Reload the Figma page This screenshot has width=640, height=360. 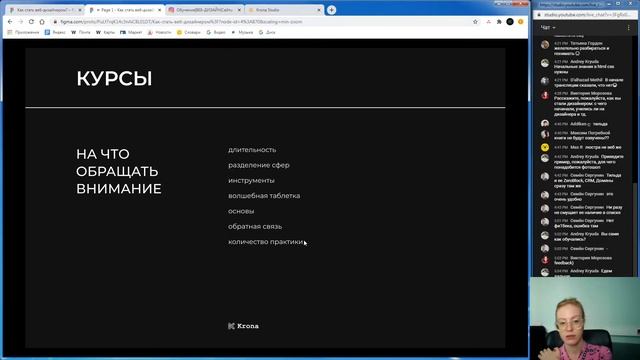click(31, 22)
